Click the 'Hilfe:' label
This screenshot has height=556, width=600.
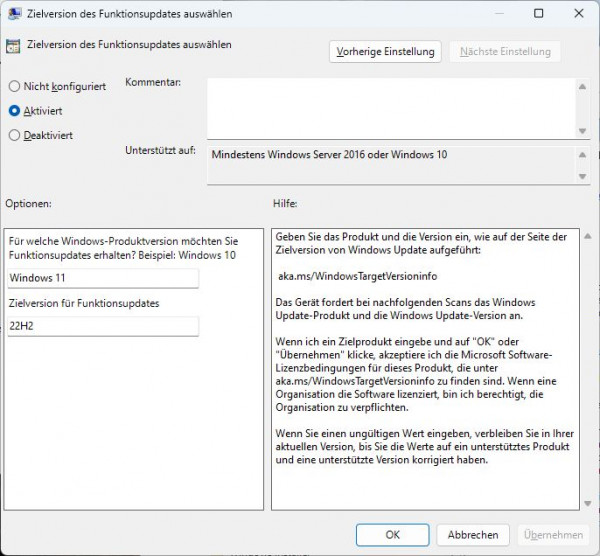click(285, 204)
